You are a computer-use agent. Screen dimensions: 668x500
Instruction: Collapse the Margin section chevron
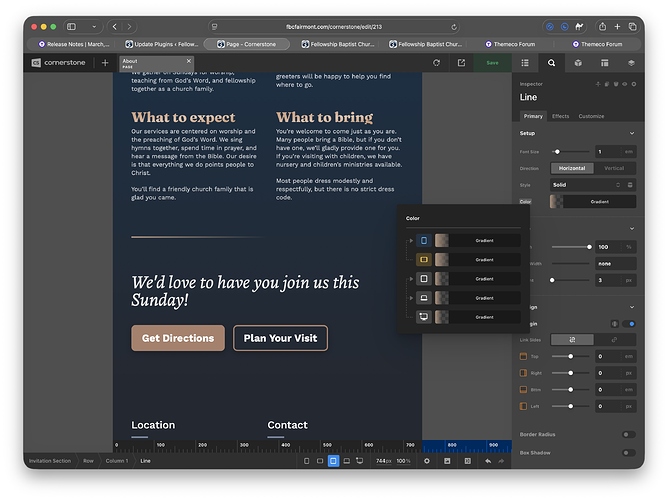click(631, 307)
